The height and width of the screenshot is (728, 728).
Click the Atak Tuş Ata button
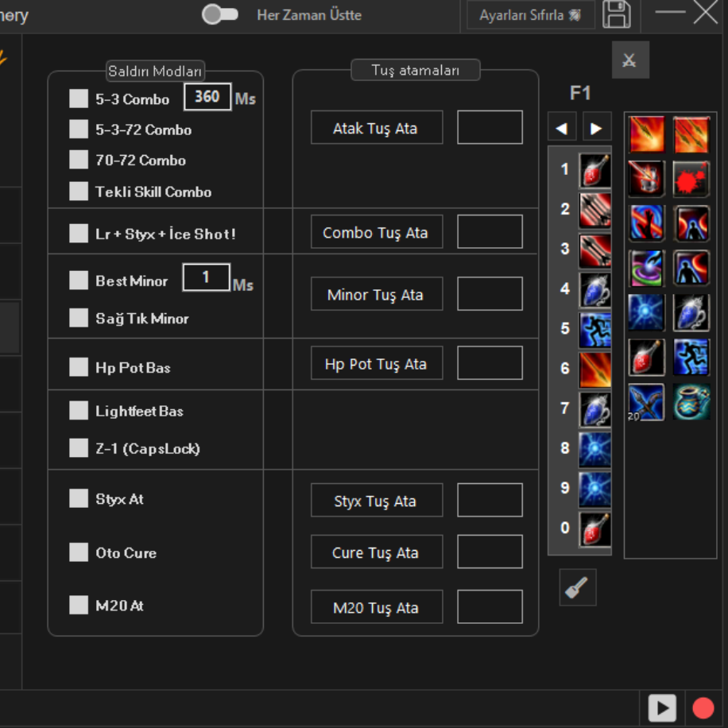coord(377,127)
